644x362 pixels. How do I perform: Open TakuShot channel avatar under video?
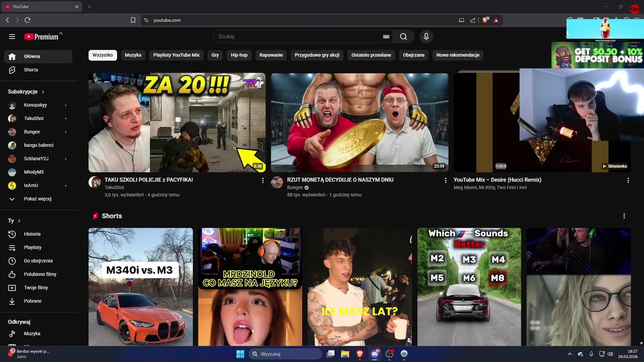95,182
